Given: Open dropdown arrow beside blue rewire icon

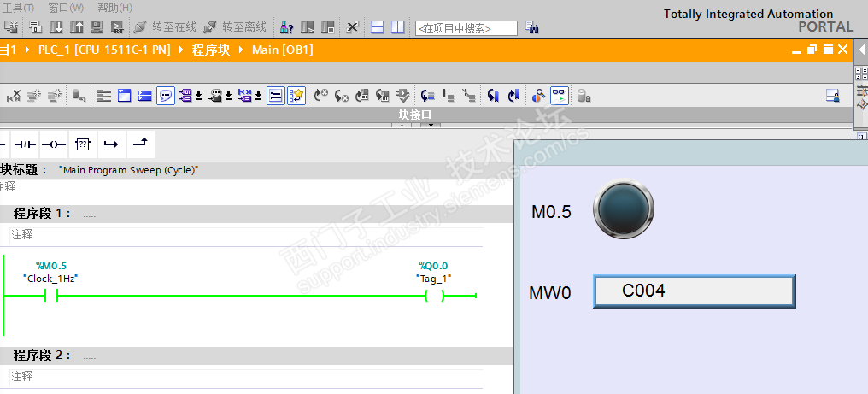Looking at the screenshot, I should click(258, 97).
